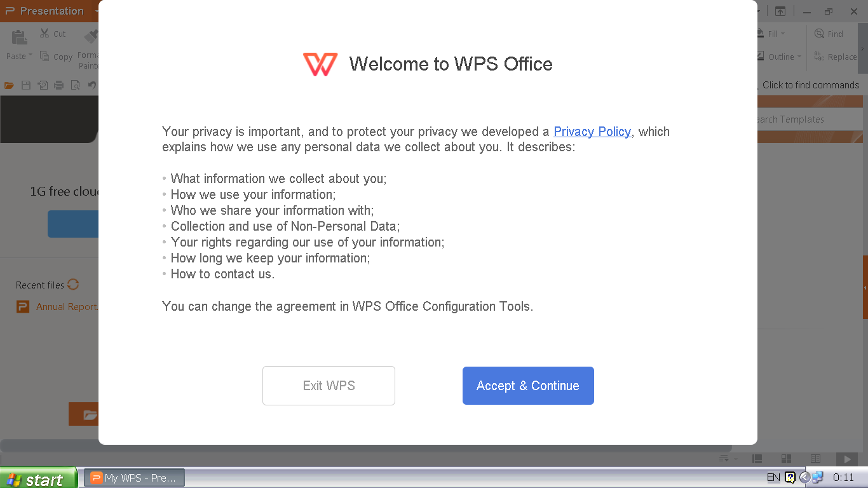This screenshot has height=488, width=868.
Task: Switch to Normal view in status bar
Action: [757, 459]
